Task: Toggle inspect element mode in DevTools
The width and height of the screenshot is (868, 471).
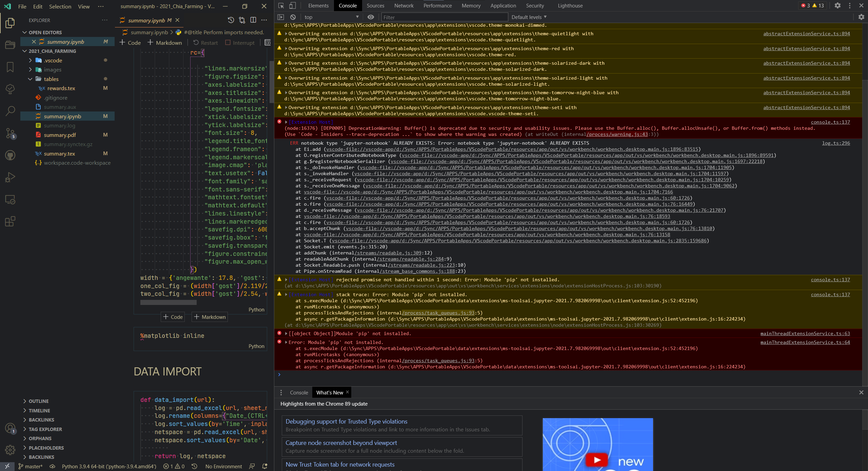Action: [281, 6]
